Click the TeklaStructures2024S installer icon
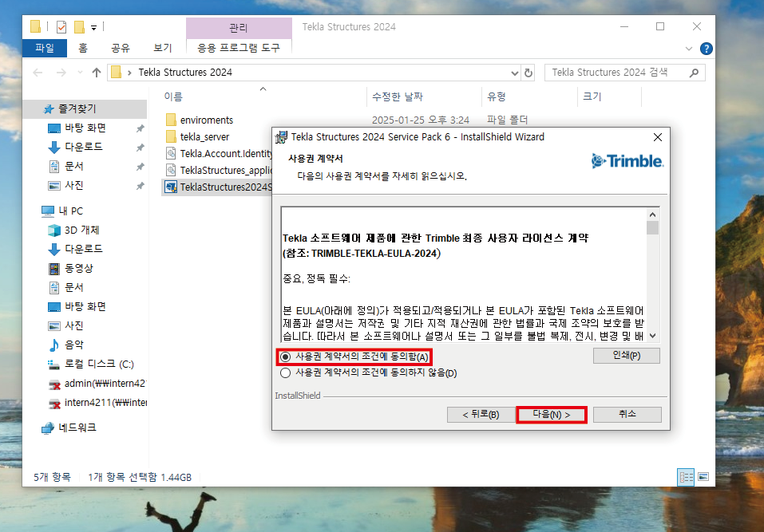764x532 pixels. 171,187
